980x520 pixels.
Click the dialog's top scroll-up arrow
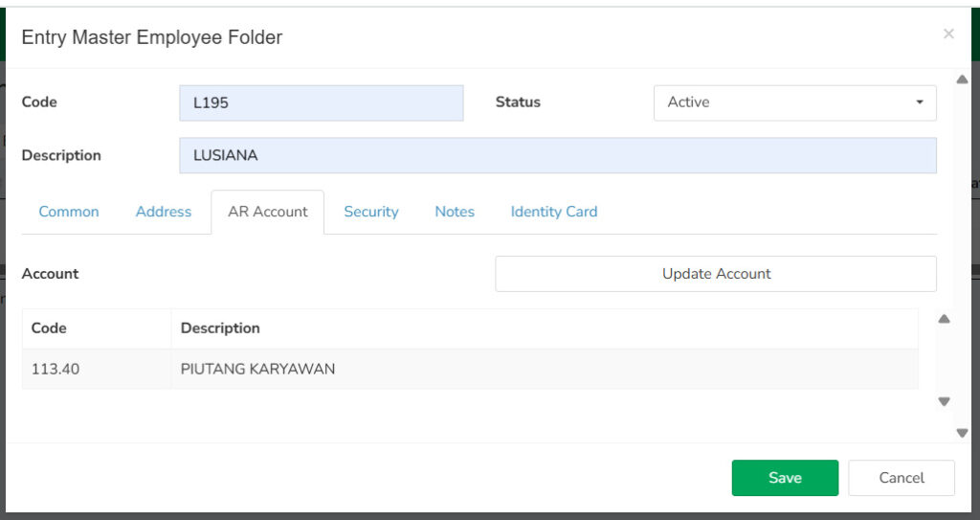point(962,79)
